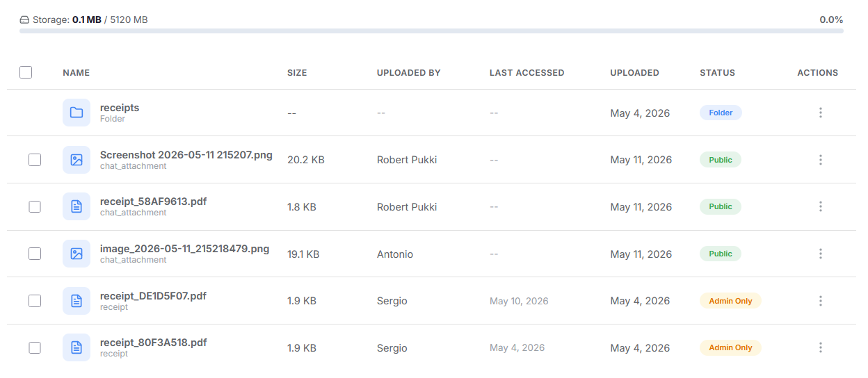This screenshot has height=378, width=868.
Task: Click the Folder status badge
Action: click(721, 113)
